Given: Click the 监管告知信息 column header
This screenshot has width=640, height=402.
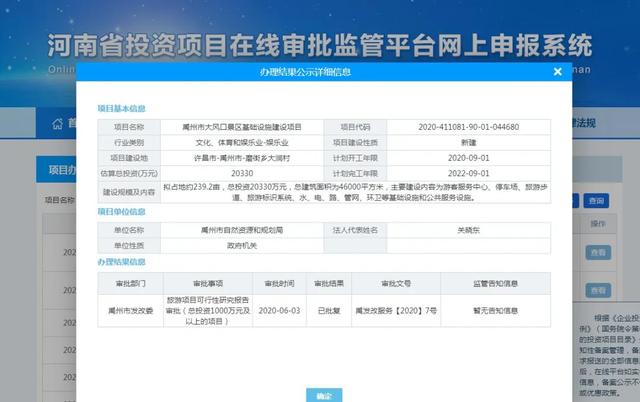Looking at the screenshot, I should [x=496, y=283].
